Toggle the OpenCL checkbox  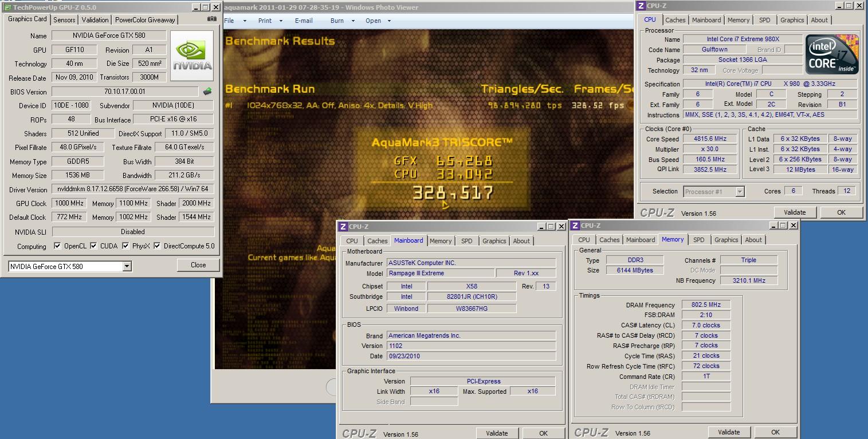click(57, 246)
